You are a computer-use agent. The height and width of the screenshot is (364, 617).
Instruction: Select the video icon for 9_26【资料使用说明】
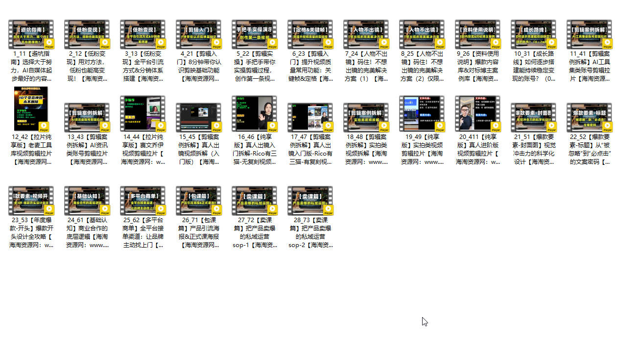click(478, 34)
